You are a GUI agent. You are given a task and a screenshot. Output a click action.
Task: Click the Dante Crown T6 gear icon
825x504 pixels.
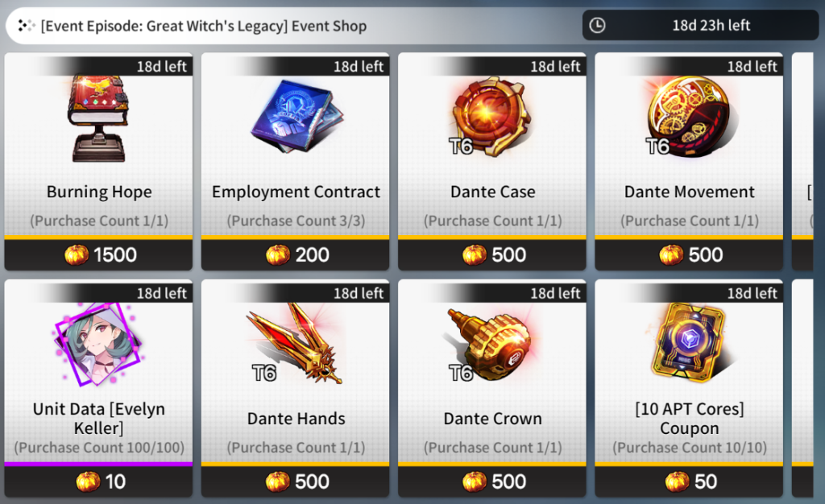tap(491, 345)
